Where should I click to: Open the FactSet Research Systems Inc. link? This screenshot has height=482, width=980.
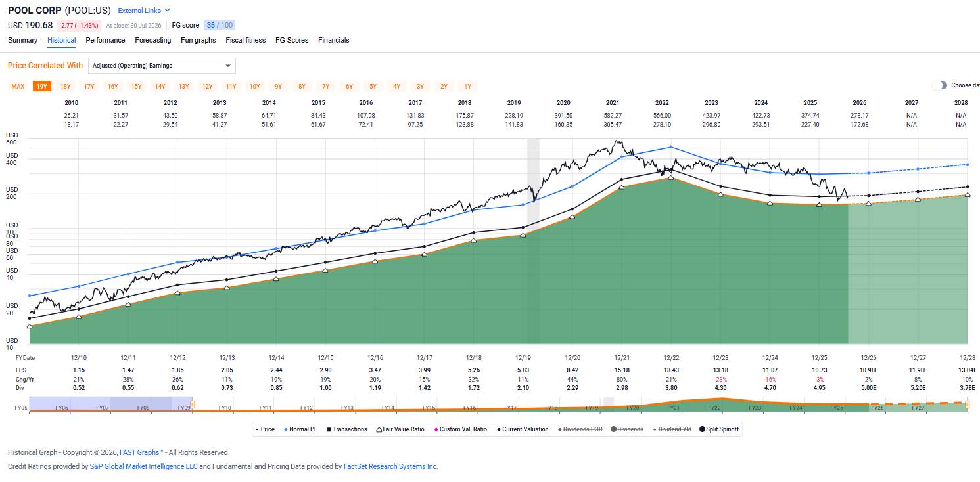click(390, 466)
